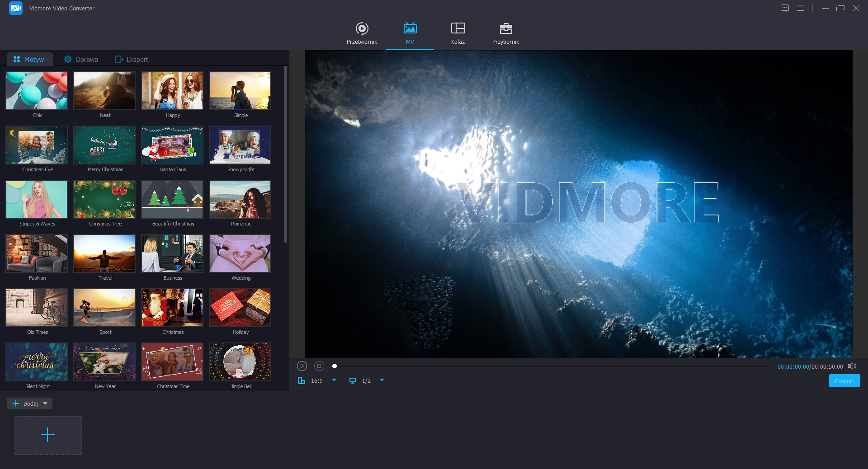This screenshot has height=469, width=868.
Task: Apply the Business theme
Action: point(172,253)
